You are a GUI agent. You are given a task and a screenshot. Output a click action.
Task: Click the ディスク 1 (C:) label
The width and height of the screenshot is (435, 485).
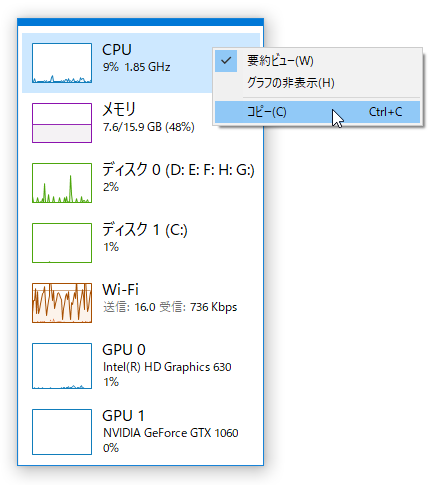point(145,230)
